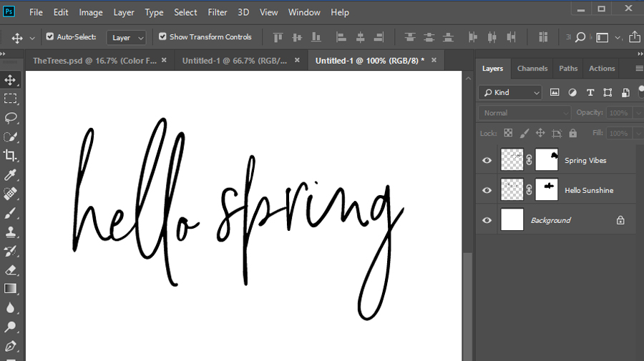Click the lock all layer icon
The height and width of the screenshot is (361, 644).
[573, 133]
